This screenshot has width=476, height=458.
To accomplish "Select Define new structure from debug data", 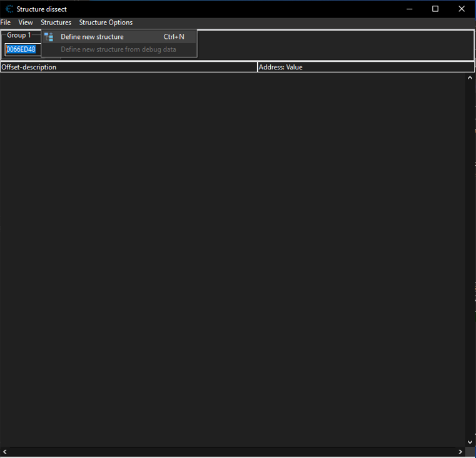I will (118, 49).
